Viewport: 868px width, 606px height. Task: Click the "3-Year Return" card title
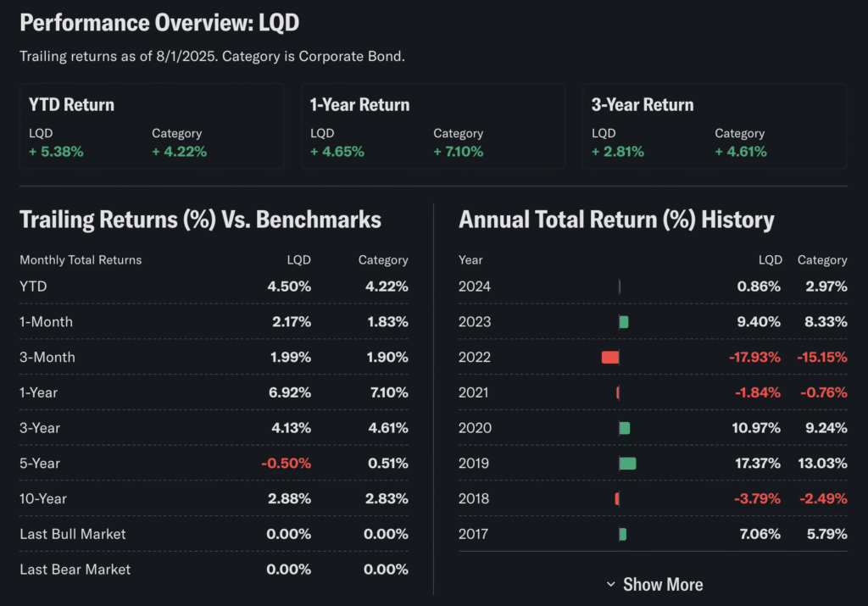pyautogui.click(x=643, y=104)
